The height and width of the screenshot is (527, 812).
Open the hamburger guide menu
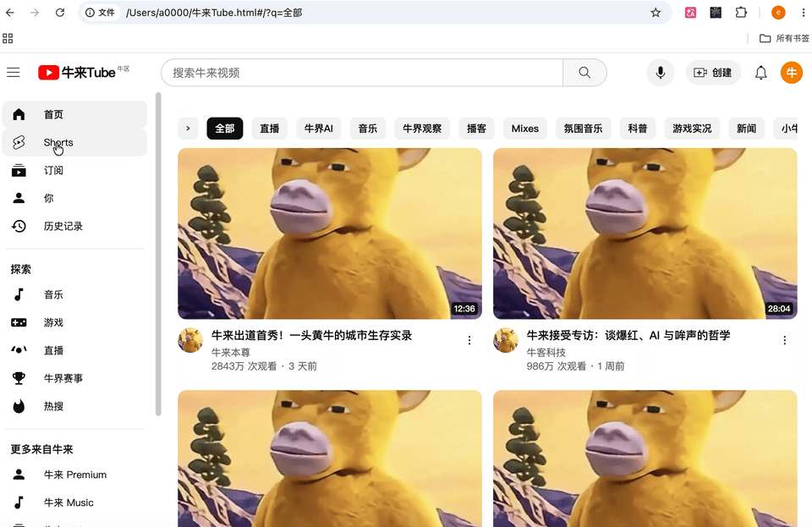click(14, 73)
